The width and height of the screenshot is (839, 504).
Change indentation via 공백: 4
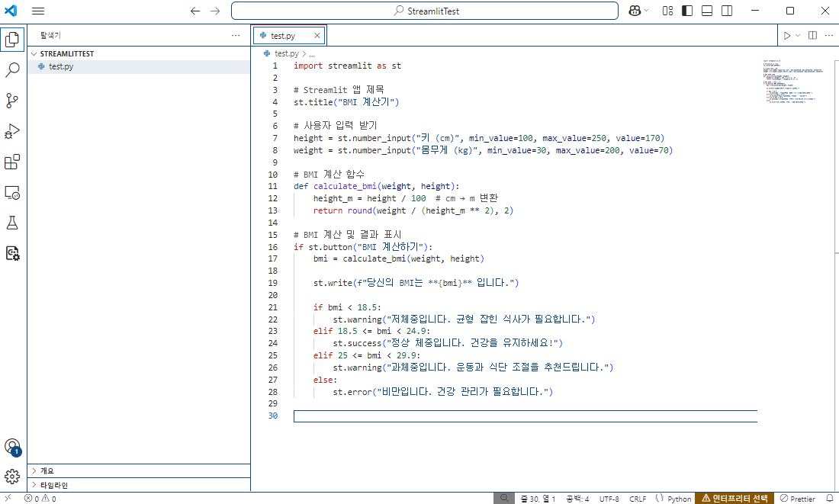(577, 498)
